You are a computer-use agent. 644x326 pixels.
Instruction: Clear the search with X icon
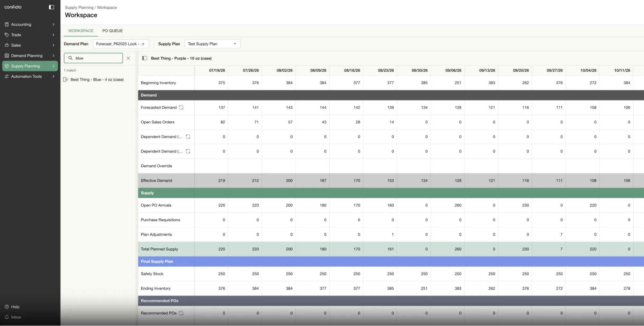[128, 58]
